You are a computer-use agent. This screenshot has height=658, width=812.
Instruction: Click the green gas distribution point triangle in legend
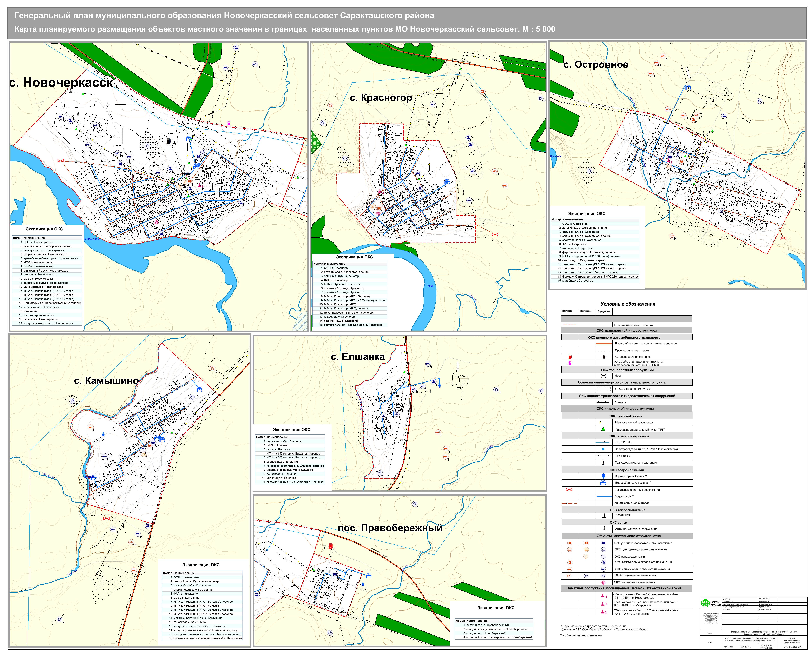tap(603, 429)
